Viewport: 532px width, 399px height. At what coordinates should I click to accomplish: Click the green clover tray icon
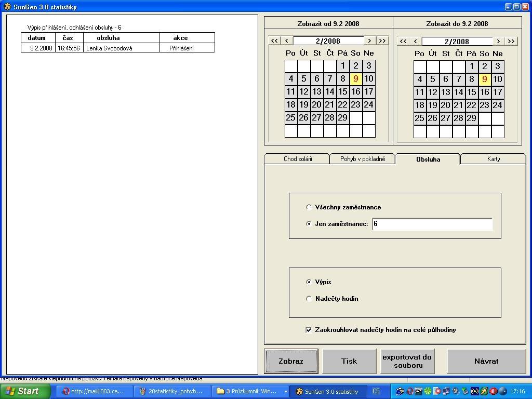428,391
